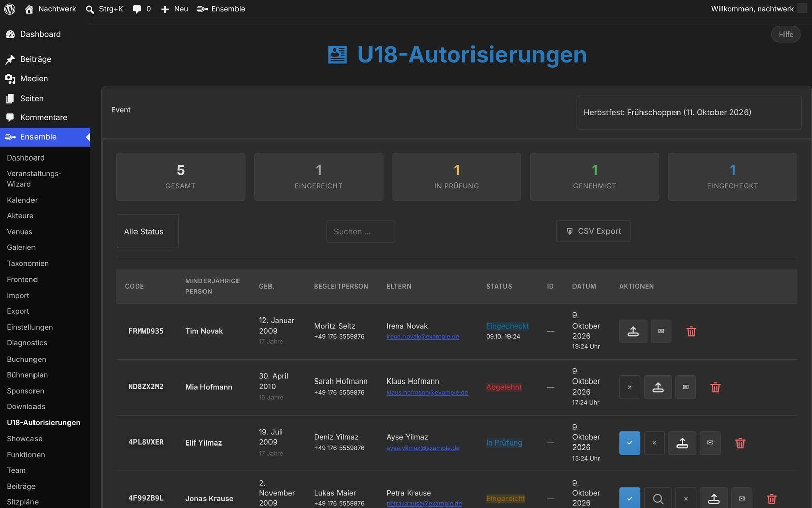
Task: Click the Suchen search field
Action: [361, 231]
